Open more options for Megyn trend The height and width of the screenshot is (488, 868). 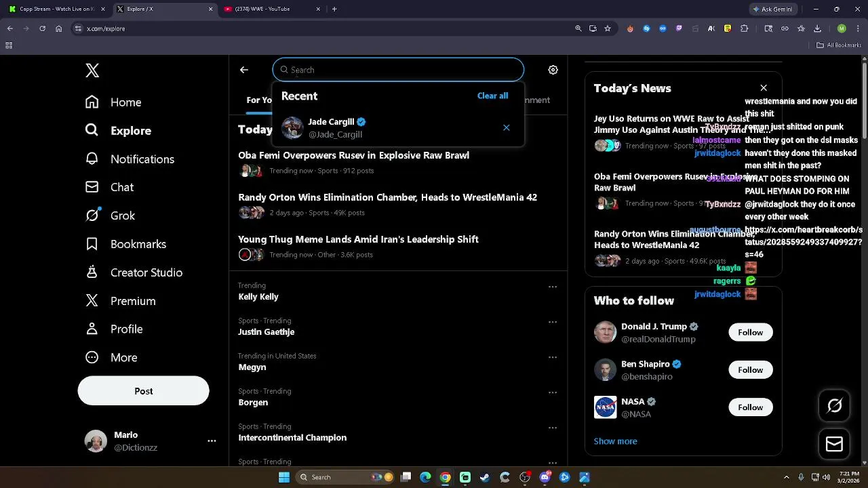pos(553,357)
